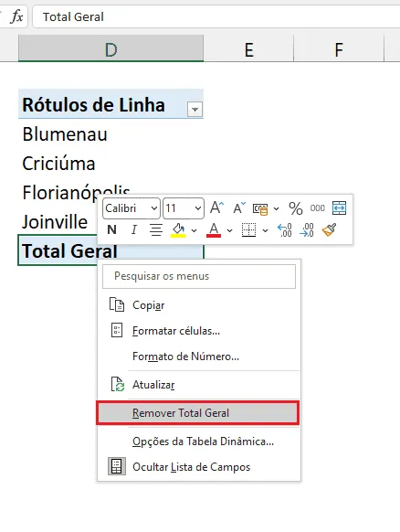Click the increase font size icon

(217, 207)
